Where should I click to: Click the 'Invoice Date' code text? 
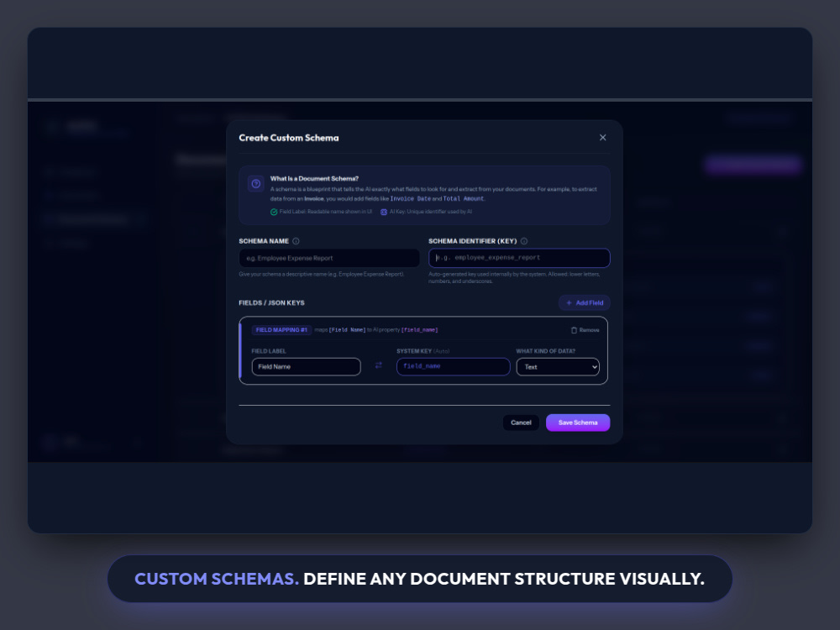tap(411, 199)
